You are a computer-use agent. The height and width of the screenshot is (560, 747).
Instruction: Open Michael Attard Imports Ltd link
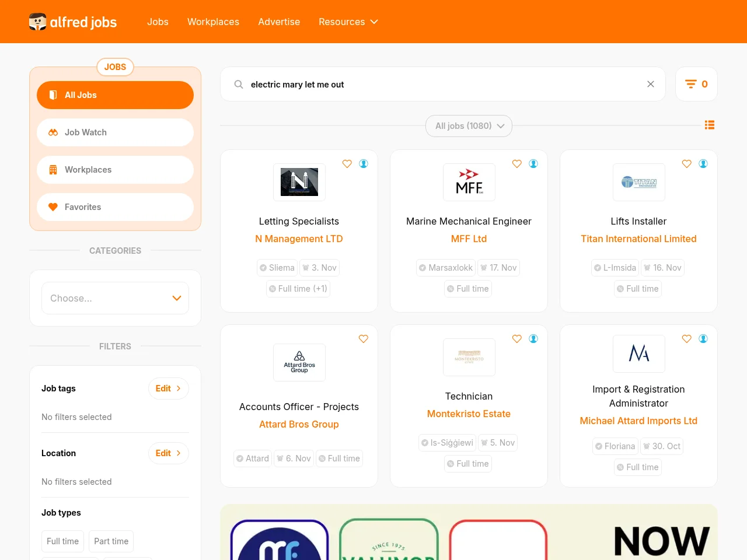click(638, 421)
